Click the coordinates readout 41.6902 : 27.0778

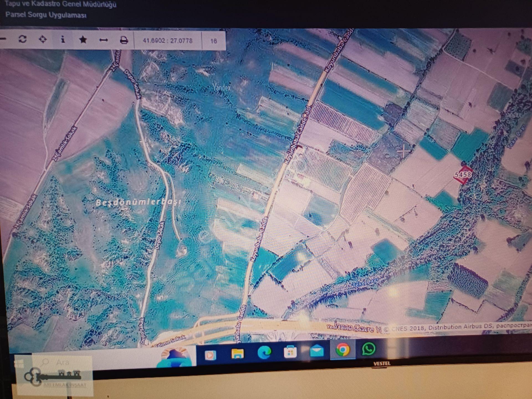point(168,41)
